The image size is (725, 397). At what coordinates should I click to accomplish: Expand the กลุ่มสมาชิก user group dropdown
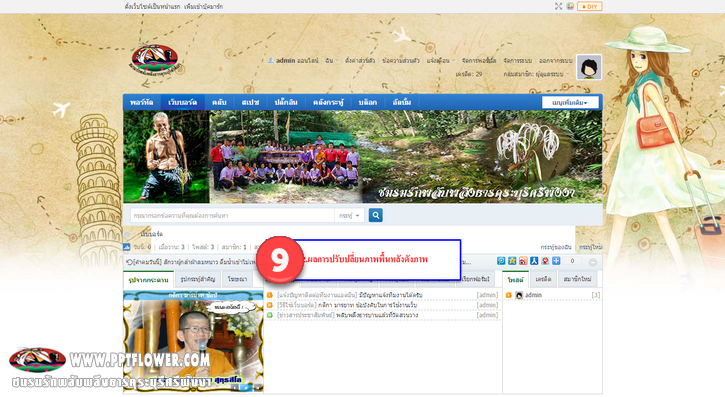tap(536, 74)
